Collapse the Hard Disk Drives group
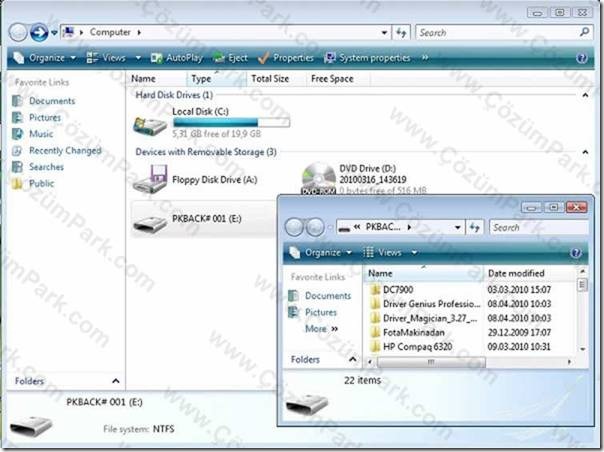The width and height of the screenshot is (604, 452). point(585,95)
